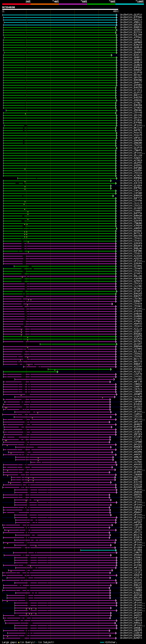Click the cyan ~100% identity legend bar
This screenshot has height=644, width=146.
(x=130, y=4)
